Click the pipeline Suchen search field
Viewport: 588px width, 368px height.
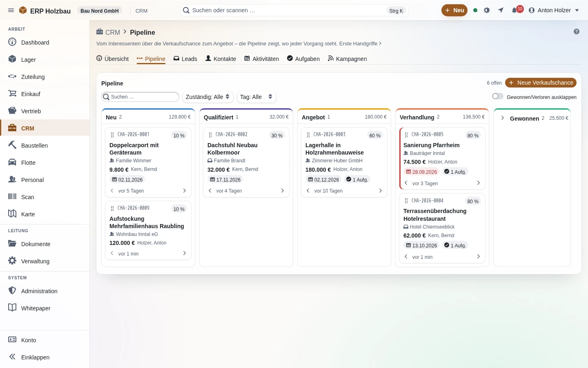tap(140, 97)
